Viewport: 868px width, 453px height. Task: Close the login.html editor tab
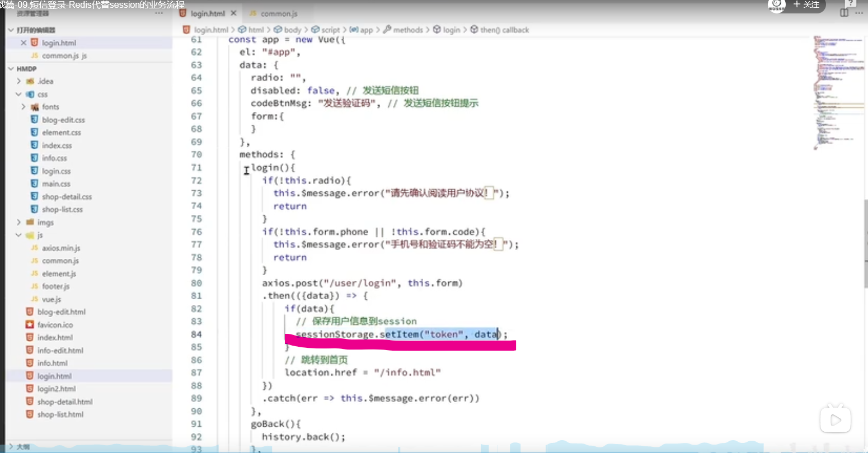pyautogui.click(x=233, y=13)
